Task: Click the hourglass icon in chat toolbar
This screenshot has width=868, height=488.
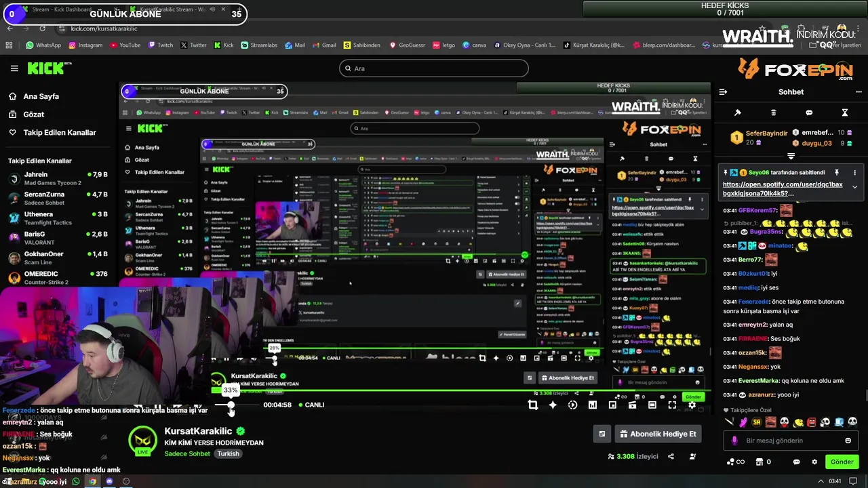Action: click(x=845, y=113)
